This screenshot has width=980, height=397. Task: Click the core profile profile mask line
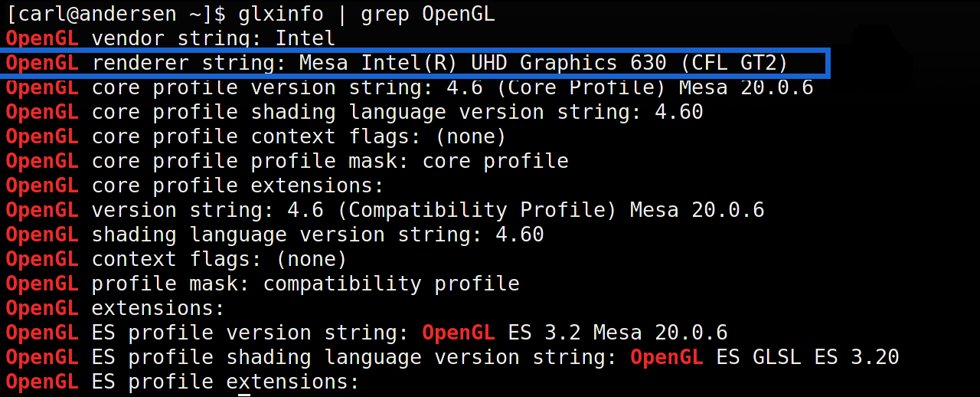pos(287,161)
